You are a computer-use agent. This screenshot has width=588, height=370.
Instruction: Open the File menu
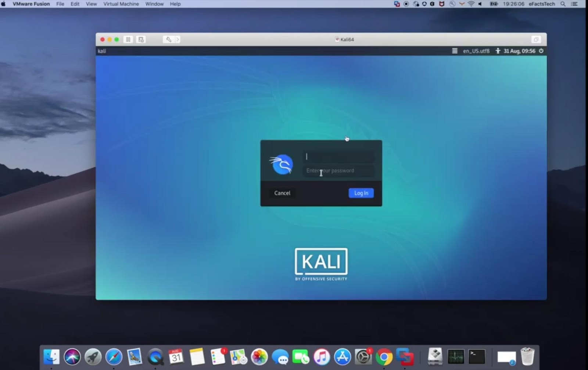(x=60, y=4)
